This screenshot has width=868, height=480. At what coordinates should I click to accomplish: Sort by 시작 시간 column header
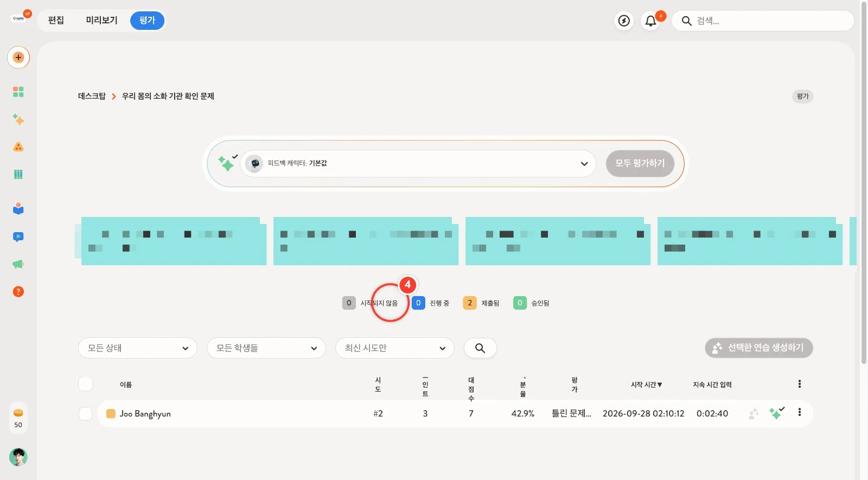[646, 385]
